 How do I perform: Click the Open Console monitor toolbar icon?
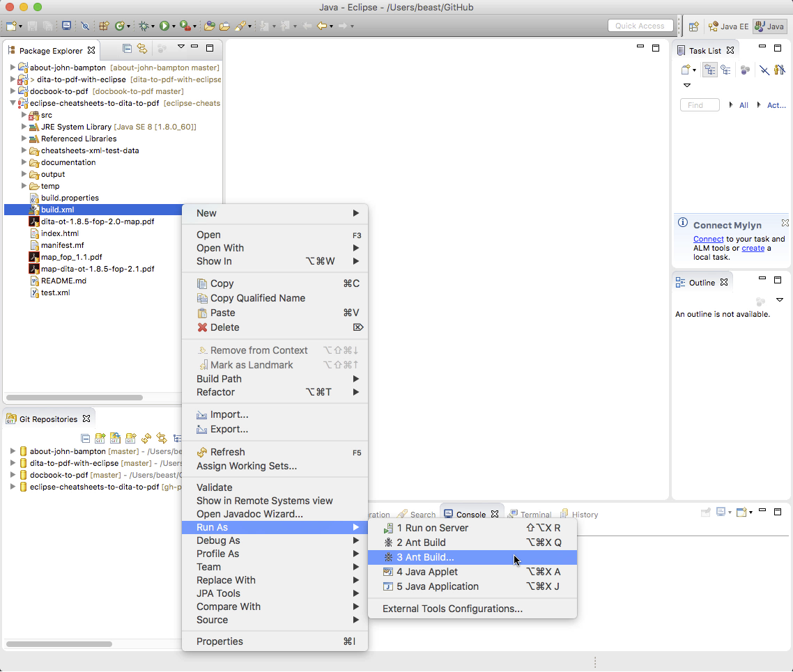(x=66, y=26)
